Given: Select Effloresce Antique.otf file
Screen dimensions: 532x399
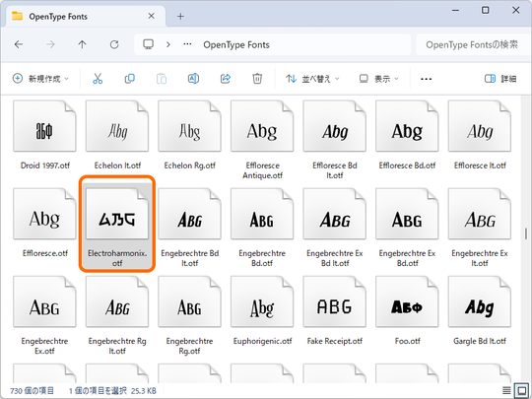Looking at the screenshot, I should (262, 140).
